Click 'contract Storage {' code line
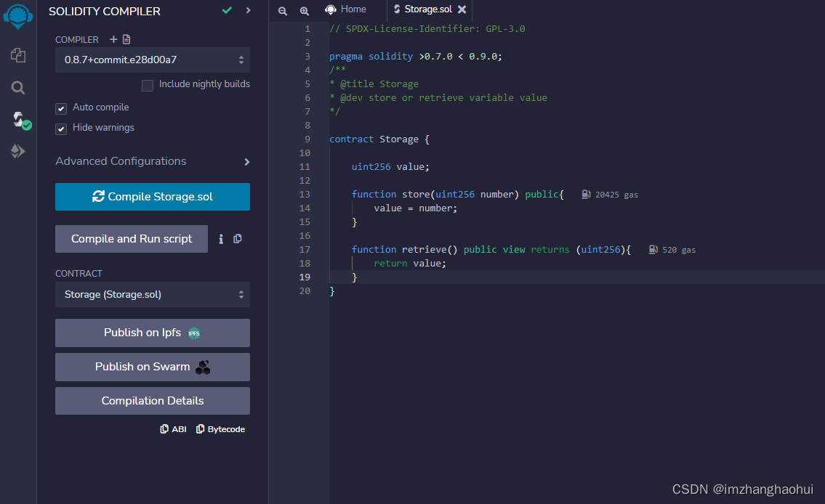This screenshot has width=825, height=504. click(x=379, y=139)
